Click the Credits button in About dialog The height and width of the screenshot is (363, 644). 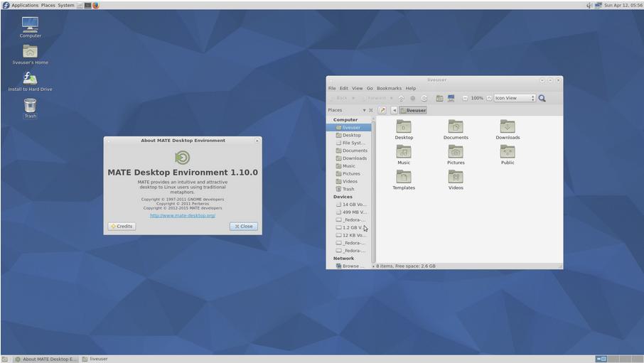pos(122,227)
